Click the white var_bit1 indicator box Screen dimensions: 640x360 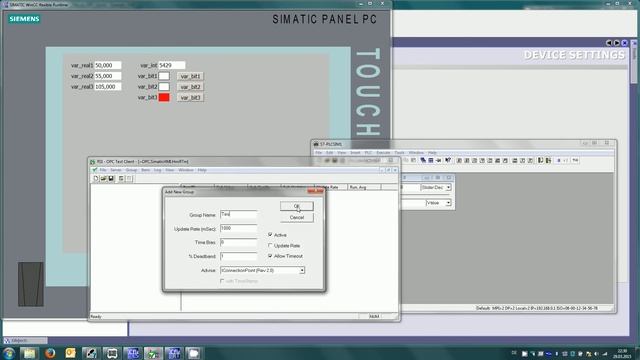point(164,76)
